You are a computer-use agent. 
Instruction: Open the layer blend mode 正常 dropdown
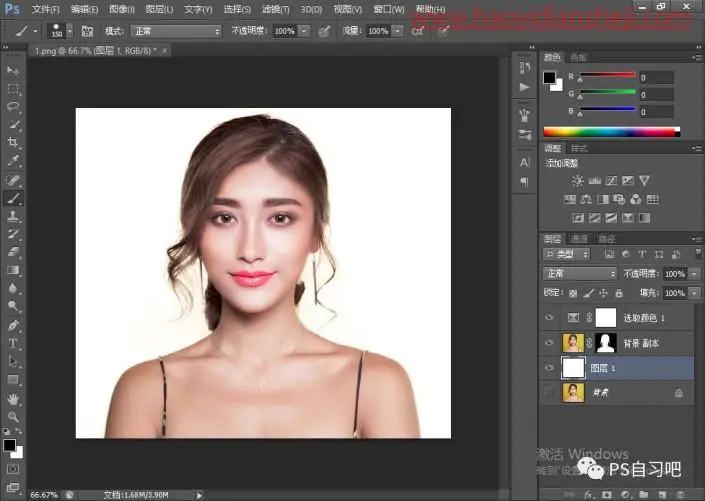click(580, 273)
